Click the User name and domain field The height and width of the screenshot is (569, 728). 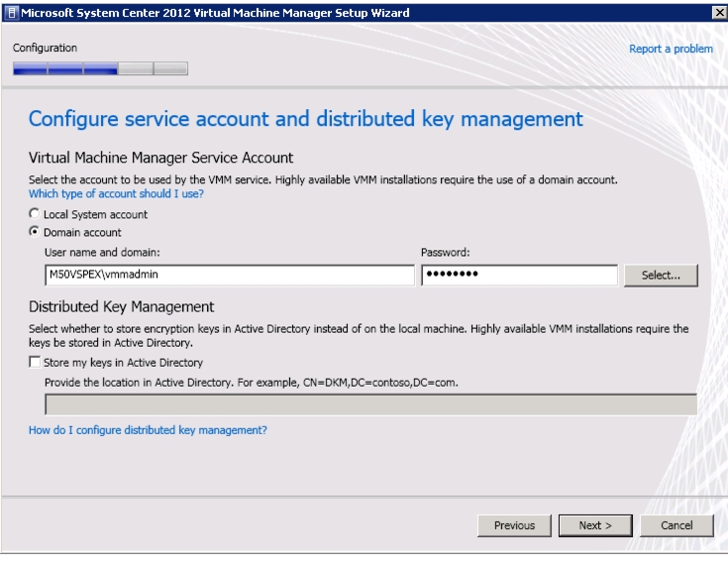tap(230, 275)
